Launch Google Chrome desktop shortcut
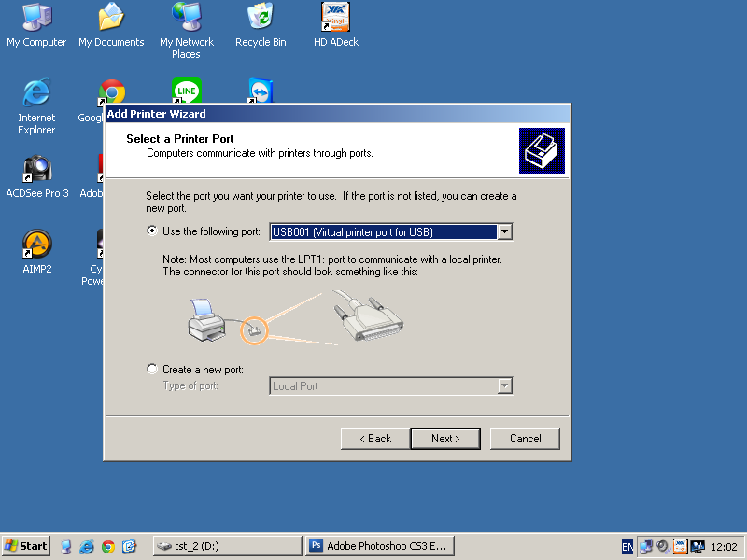 pyautogui.click(x=112, y=91)
